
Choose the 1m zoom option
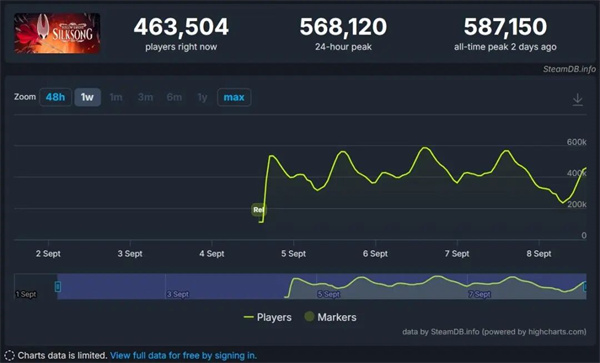(116, 97)
